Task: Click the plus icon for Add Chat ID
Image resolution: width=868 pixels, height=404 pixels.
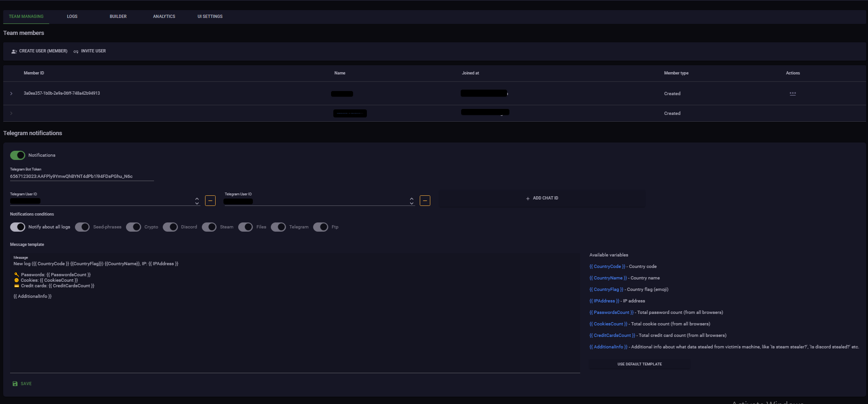Action: coord(528,199)
